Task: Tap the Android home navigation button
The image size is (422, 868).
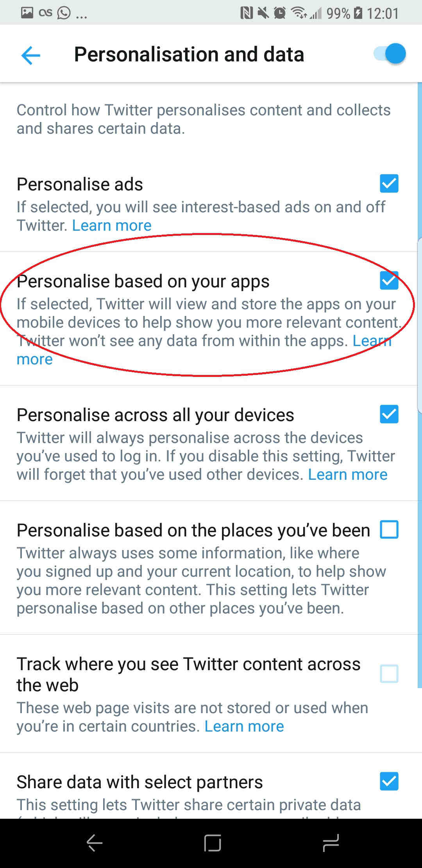Action: 213,843
